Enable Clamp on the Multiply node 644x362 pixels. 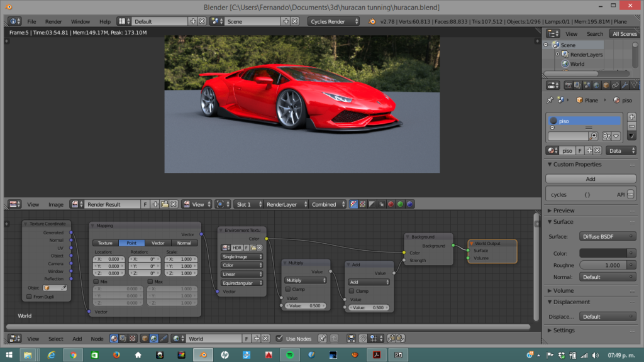(289, 290)
